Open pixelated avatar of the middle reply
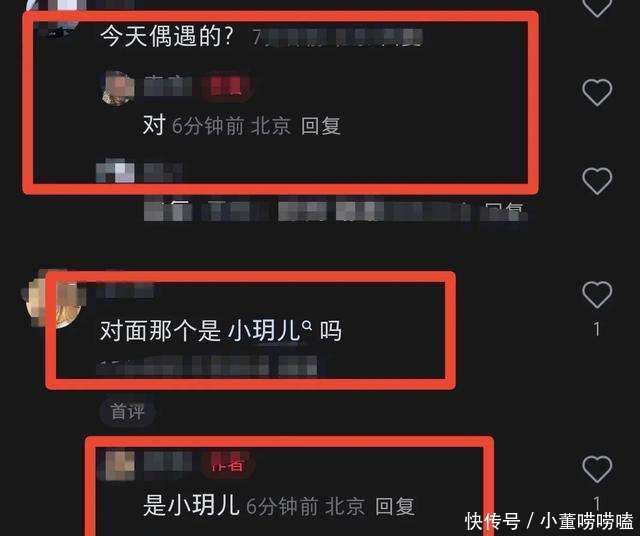 (115, 171)
